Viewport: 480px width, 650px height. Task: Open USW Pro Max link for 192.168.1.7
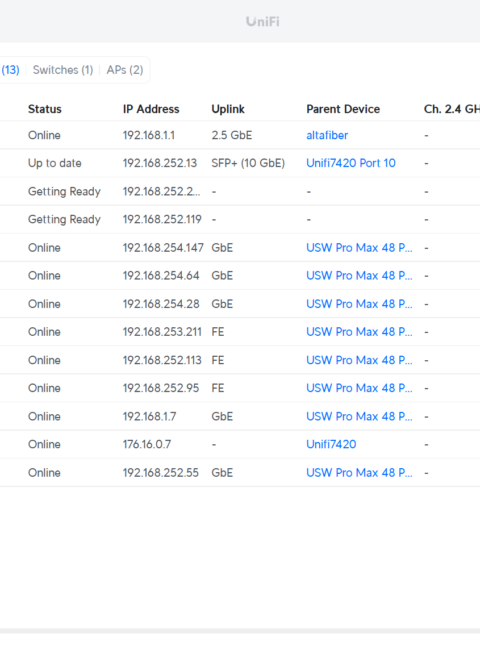pos(359,416)
